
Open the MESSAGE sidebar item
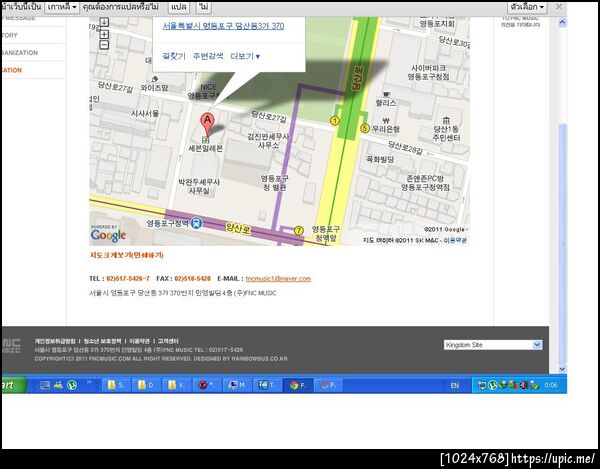tap(19, 18)
